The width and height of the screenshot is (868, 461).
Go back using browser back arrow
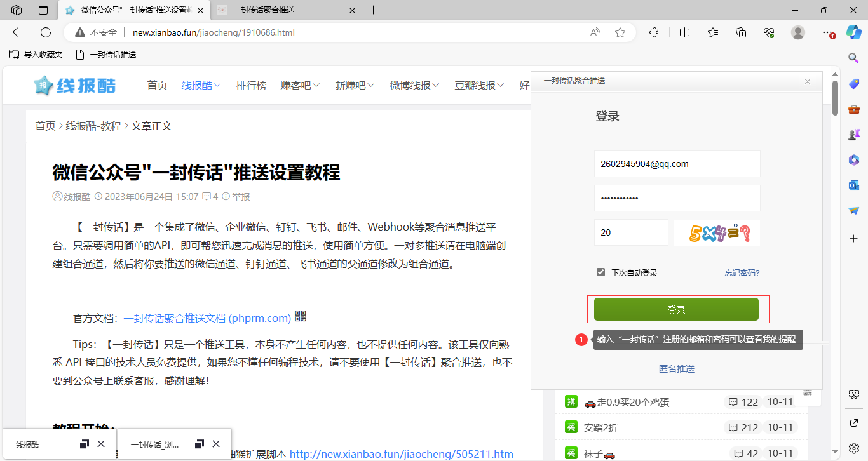click(x=18, y=32)
